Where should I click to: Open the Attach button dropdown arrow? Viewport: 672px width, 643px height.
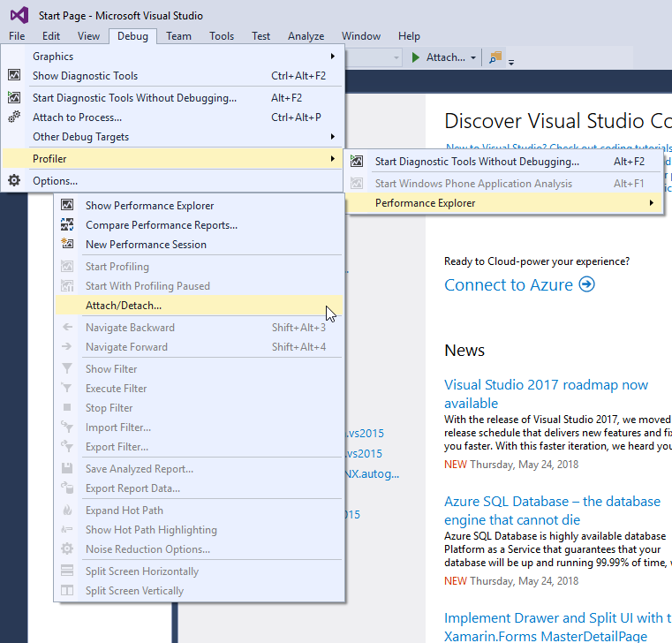pos(473,57)
